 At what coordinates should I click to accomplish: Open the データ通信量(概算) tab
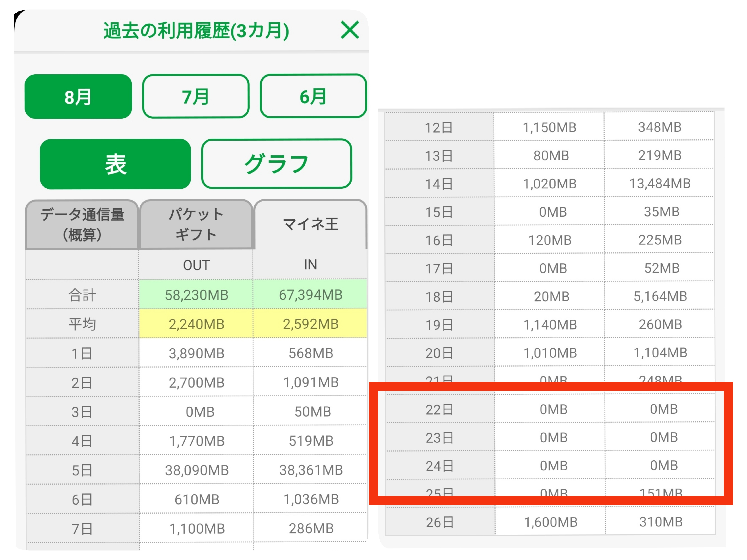(x=82, y=224)
